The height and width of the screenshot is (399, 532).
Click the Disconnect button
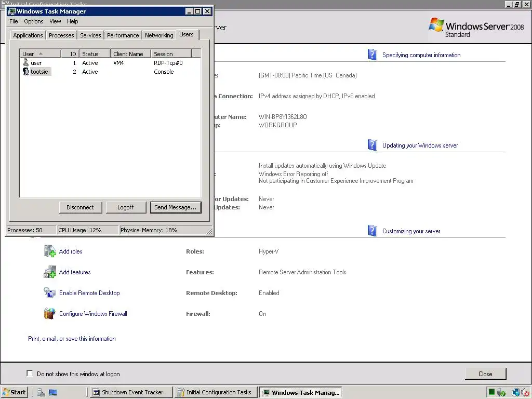tap(81, 207)
